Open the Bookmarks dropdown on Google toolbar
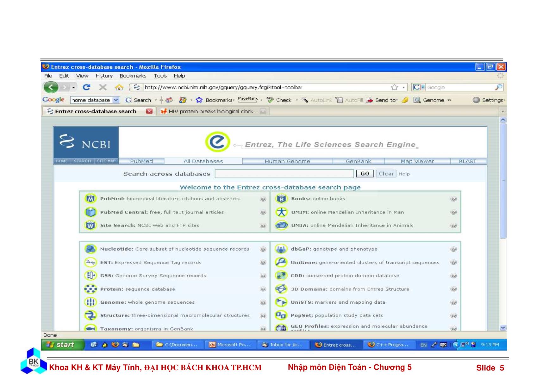Viewport: 555px width, 392px height. 234,100
